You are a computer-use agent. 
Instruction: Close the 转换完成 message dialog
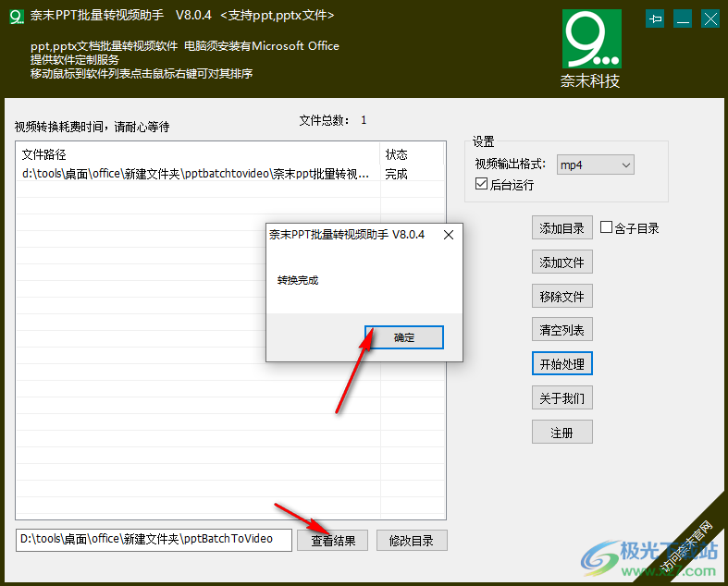(449, 235)
